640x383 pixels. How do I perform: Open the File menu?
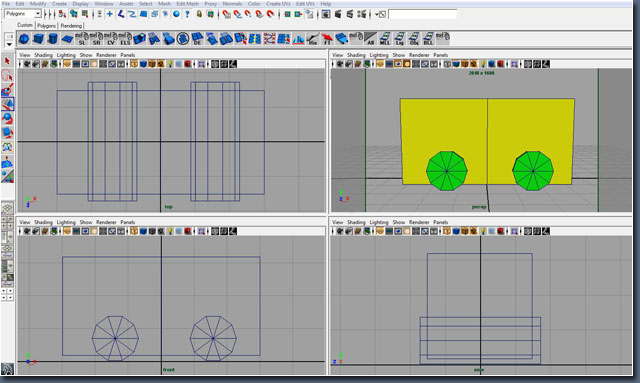pos(6,4)
